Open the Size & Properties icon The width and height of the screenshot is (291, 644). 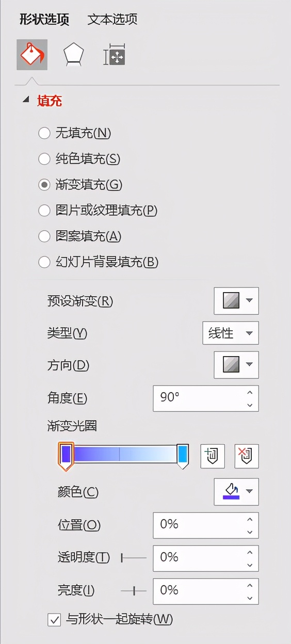[x=115, y=55]
